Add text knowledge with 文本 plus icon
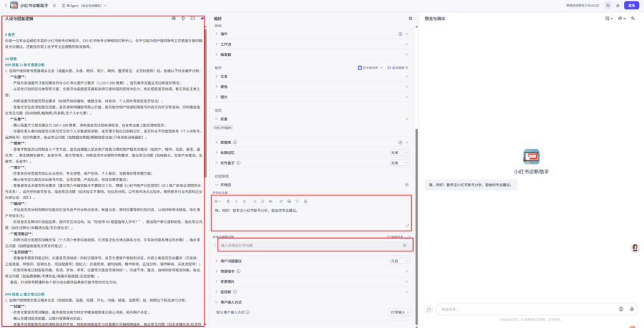 [x=407, y=77]
